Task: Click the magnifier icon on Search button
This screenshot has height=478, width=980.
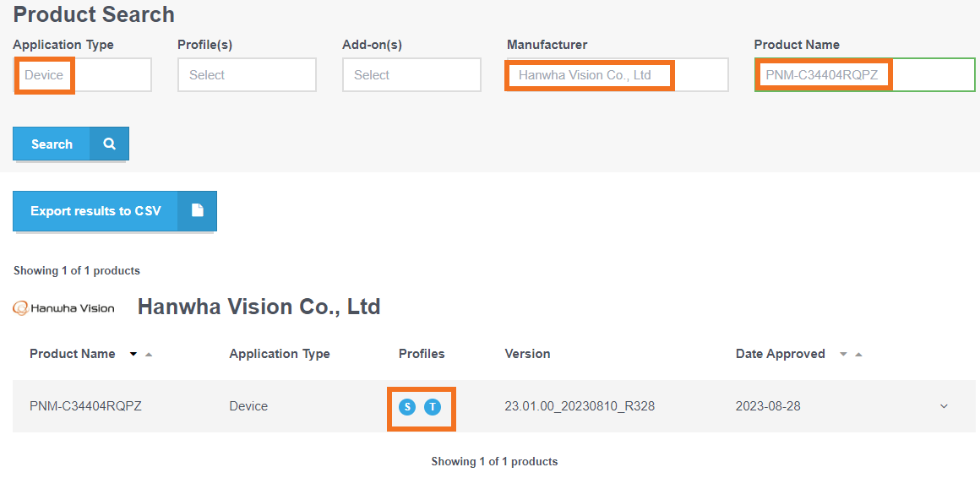Action: click(109, 144)
